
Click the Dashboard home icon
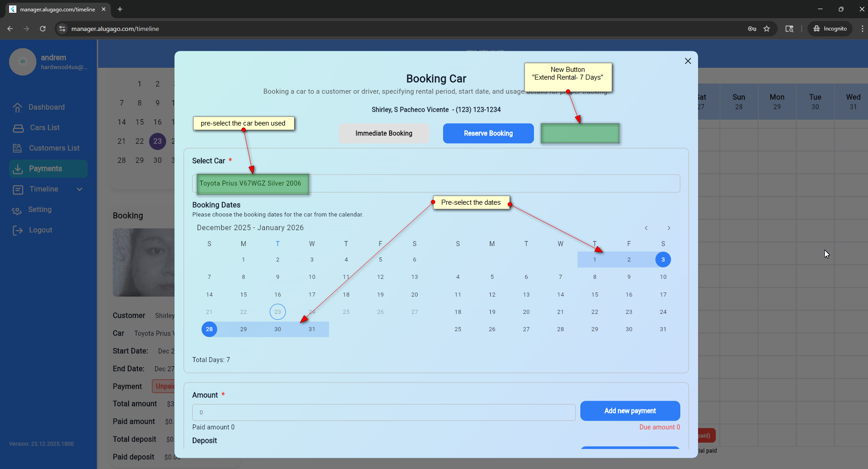(x=18, y=107)
